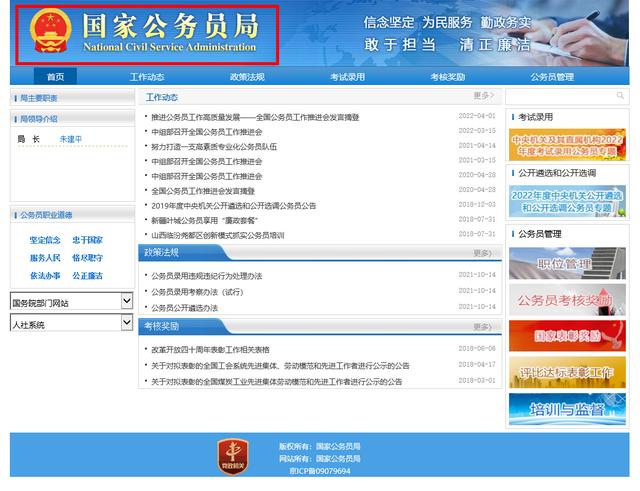Open the 公务员管理 navigation tab
The height and width of the screenshot is (491, 640).
[552, 77]
